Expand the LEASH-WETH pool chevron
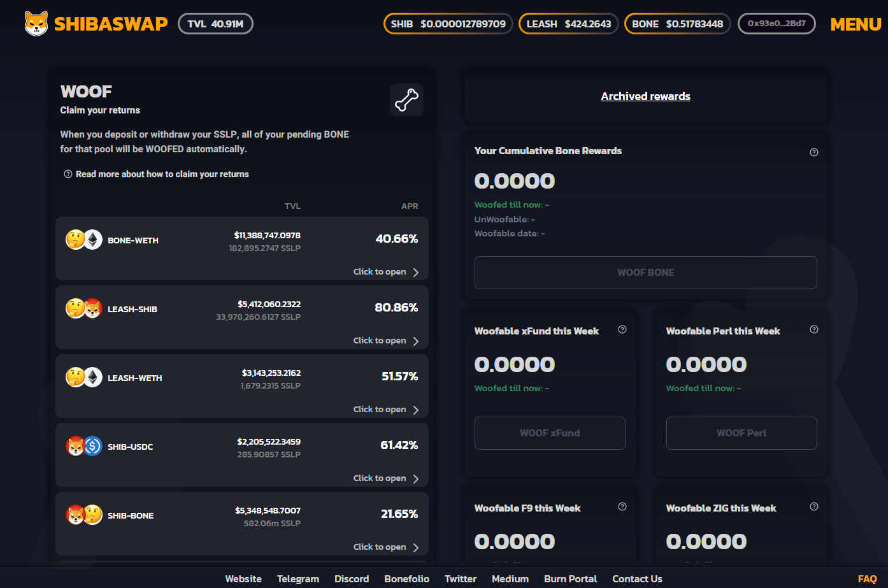888x588 pixels. (x=416, y=410)
